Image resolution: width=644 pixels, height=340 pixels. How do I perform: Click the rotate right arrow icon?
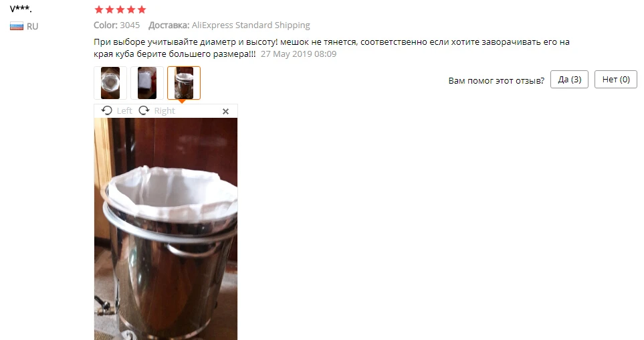tap(144, 110)
